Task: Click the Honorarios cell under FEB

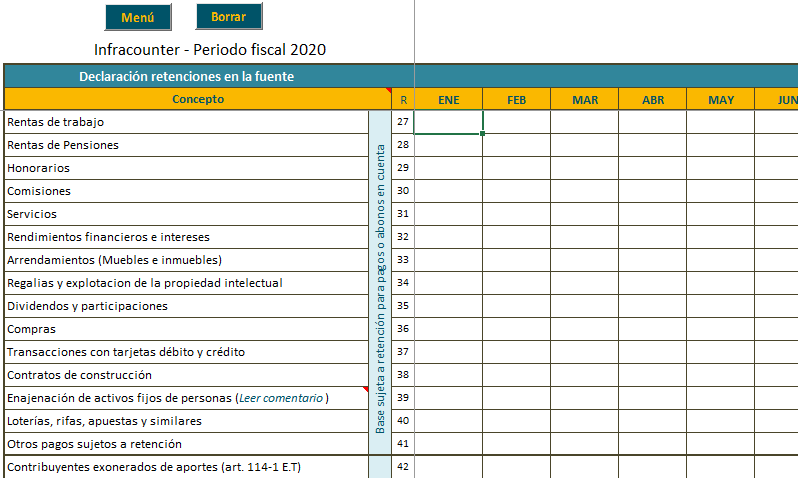Action: click(516, 168)
